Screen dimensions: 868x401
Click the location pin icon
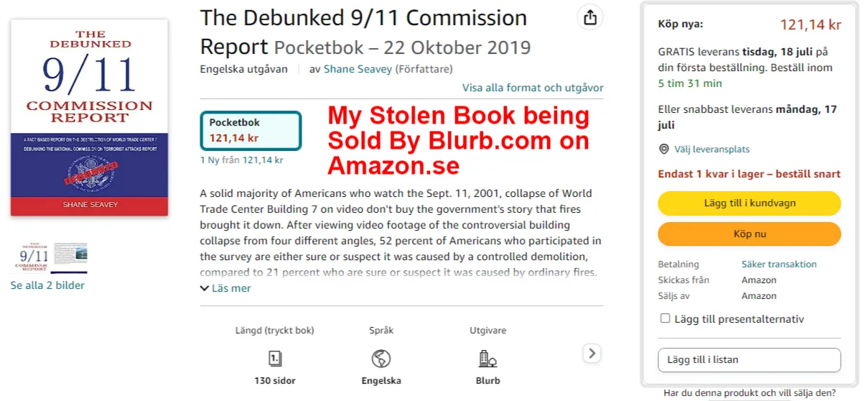coord(664,149)
